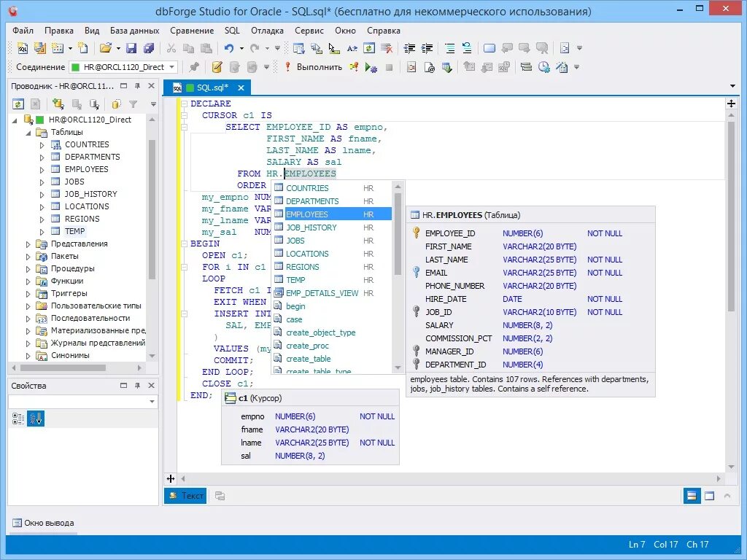747x560 pixels.
Task: Close the SQL.sql* tab
Action: click(x=241, y=87)
